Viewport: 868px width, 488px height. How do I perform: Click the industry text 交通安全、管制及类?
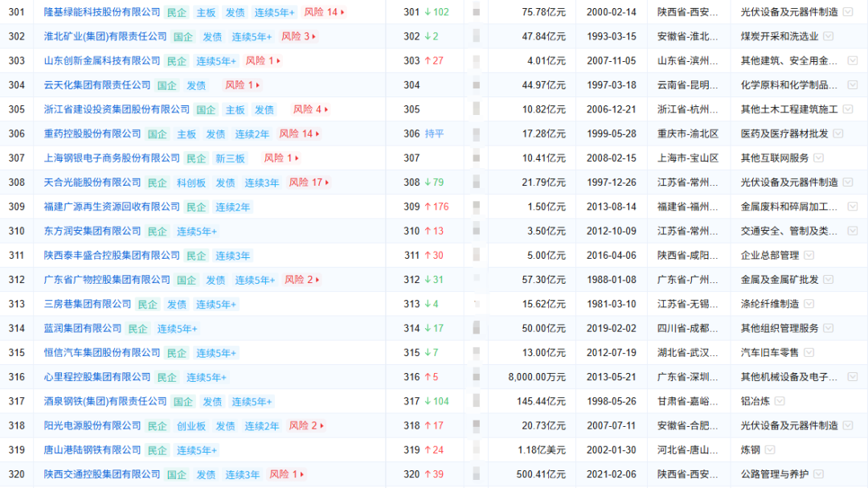789,232
